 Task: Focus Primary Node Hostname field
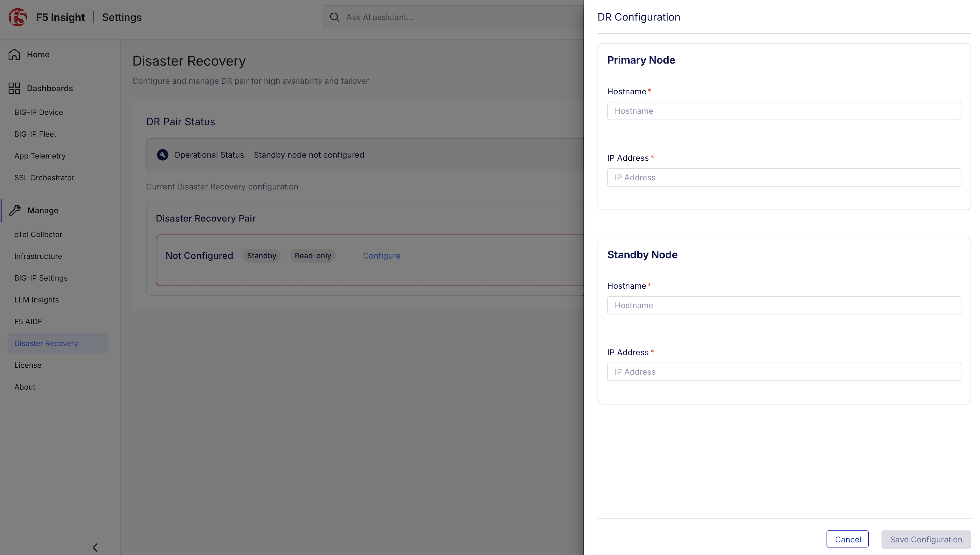point(784,111)
